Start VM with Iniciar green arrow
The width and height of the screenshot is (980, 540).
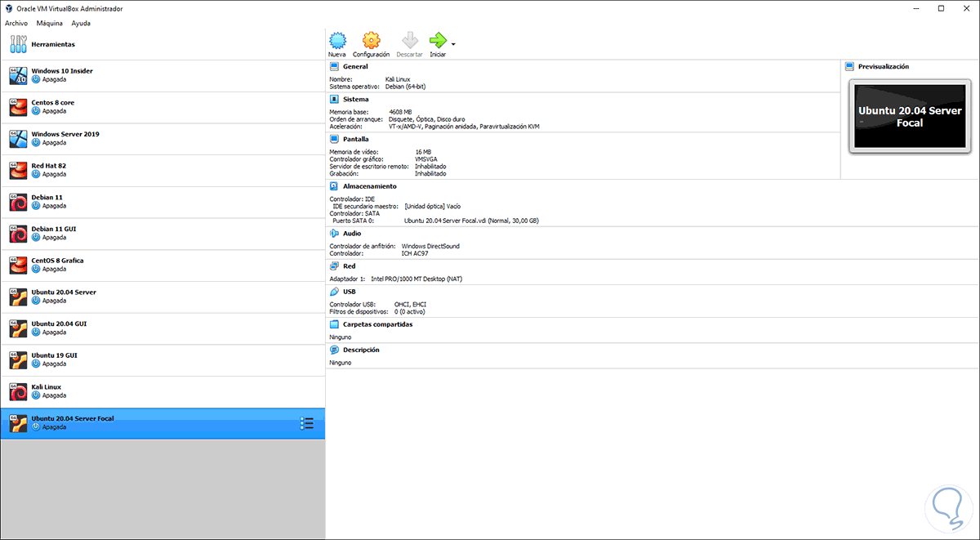coord(438,40)
